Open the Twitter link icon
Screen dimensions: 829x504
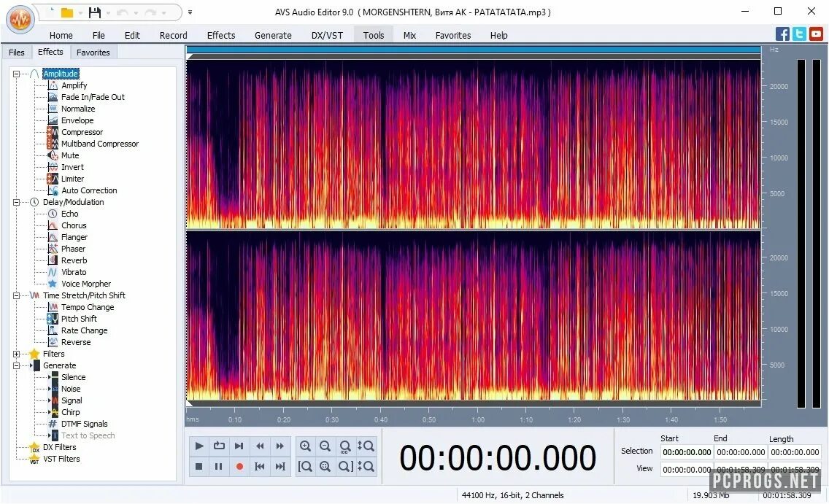click(x=799, y=34)
